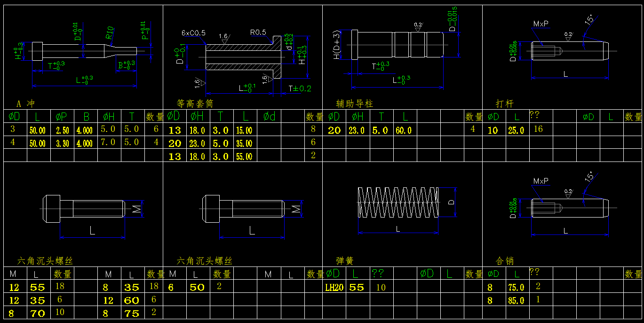
Task: Click the "辅助导柱" title text
Action: 354,104
